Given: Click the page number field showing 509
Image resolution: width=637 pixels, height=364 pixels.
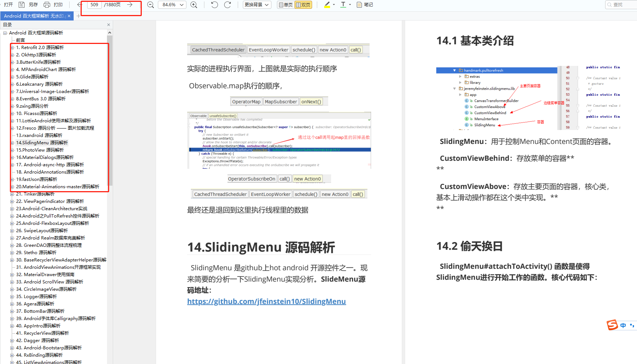Looking at the screenshot, I should [x=95, y=5].
